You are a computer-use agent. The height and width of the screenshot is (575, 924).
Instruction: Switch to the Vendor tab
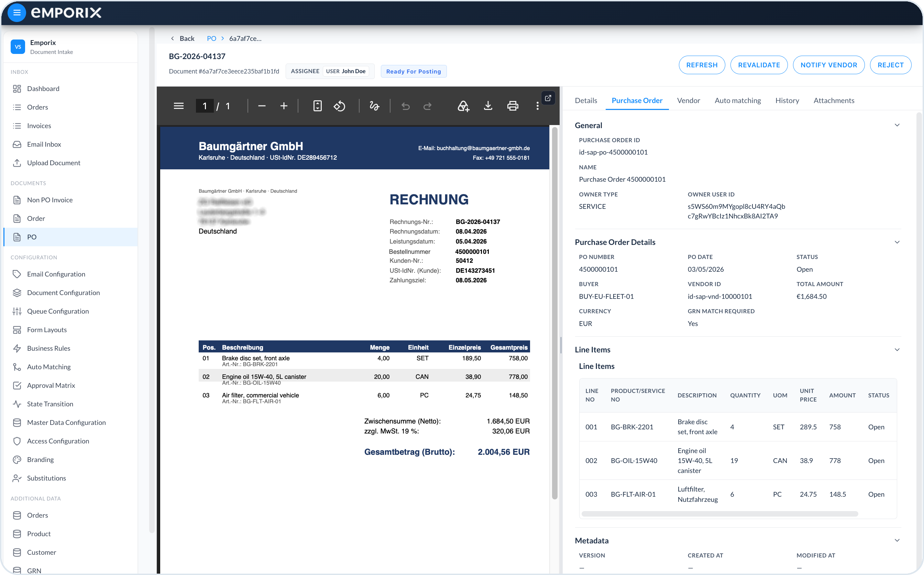pyautogui.click(x=689, y=100)
